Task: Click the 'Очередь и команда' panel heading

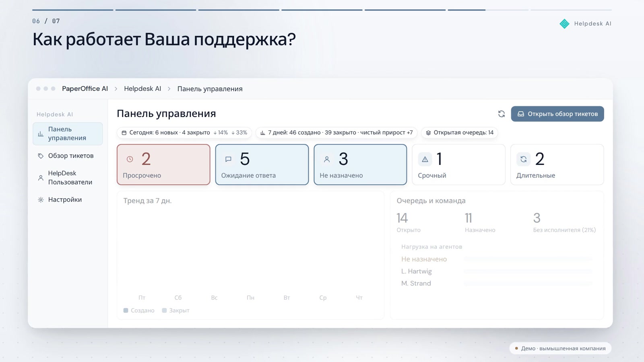Action: click(431, 201)
